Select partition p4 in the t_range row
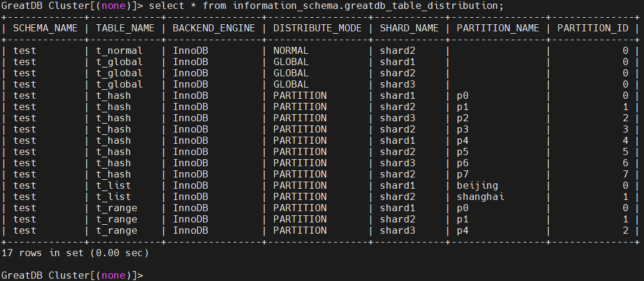Viewport: 644px width, 281px height. (x=462, y=231)
